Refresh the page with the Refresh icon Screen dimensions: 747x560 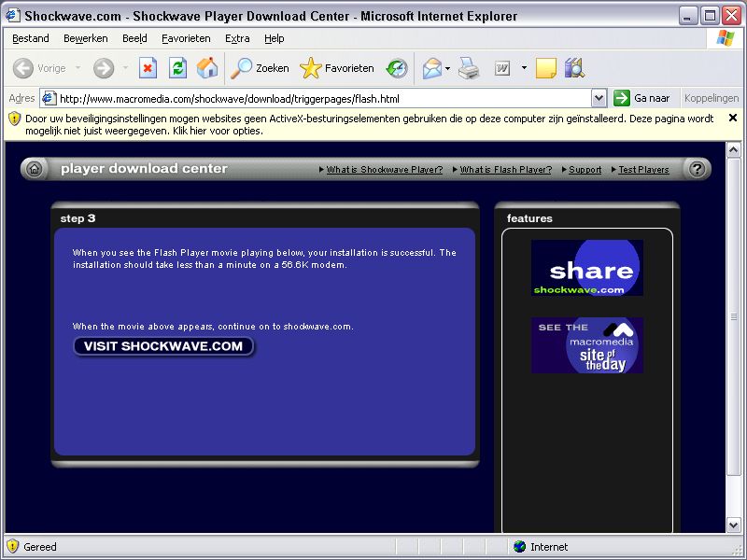point(177,68)
